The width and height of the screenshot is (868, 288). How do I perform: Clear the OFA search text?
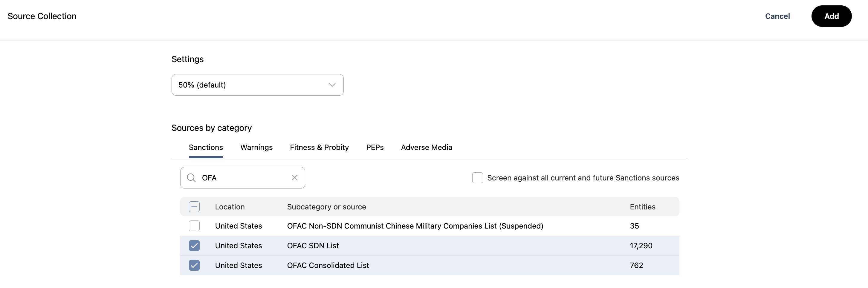(x=294, y=177)
